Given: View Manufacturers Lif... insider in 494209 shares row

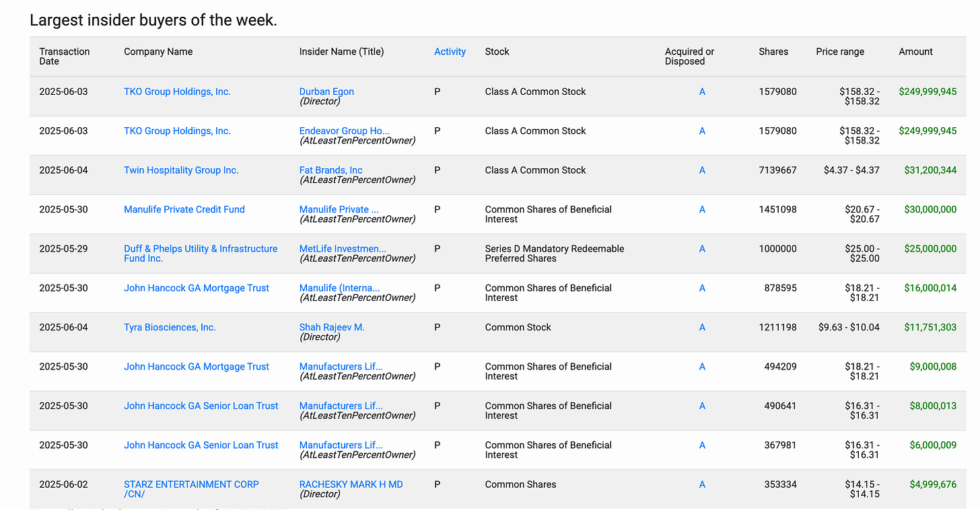Looking at the screenshot, I should (341, 367).
